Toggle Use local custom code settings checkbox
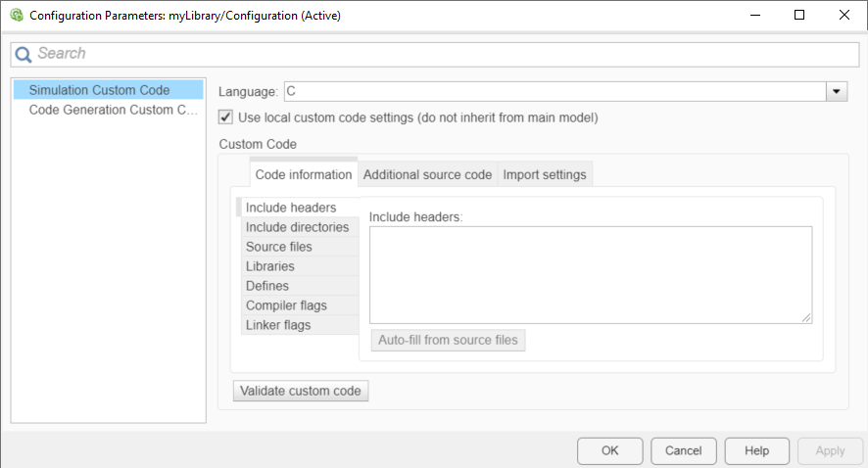 tap(226, 117)
